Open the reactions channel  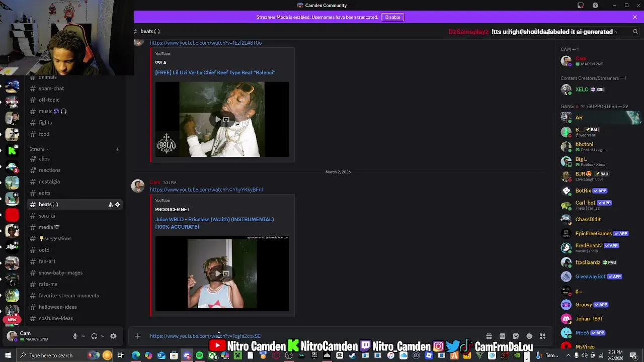(x=74, y=170)
